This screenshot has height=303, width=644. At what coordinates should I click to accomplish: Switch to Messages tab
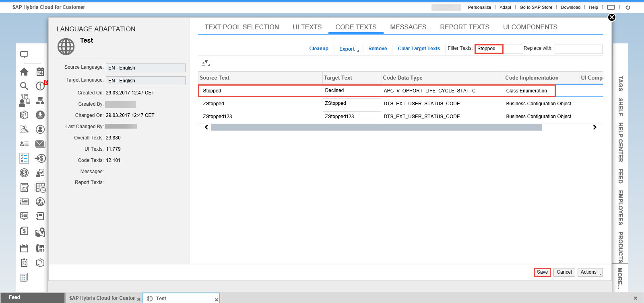[408, 27]
